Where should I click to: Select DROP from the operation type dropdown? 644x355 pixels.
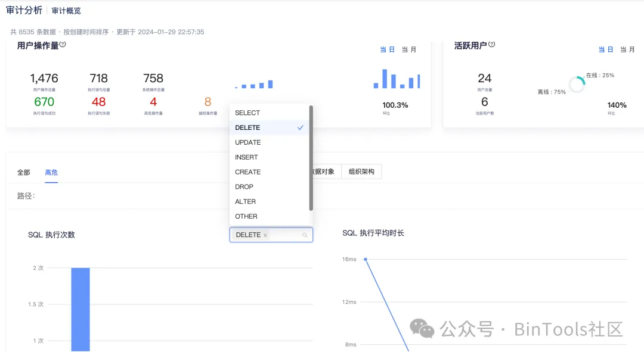click(x=244, y=186)
